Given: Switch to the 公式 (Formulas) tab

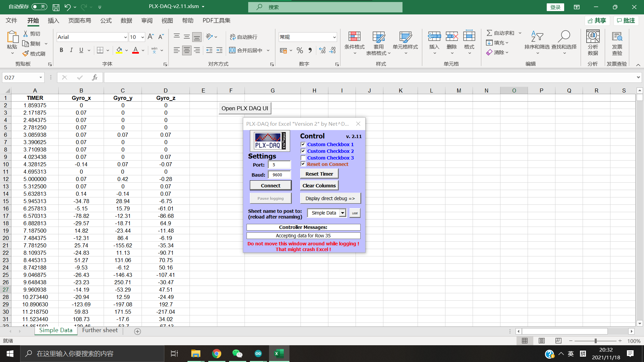Looking at the screenshot, I should [x=106, y=20].
